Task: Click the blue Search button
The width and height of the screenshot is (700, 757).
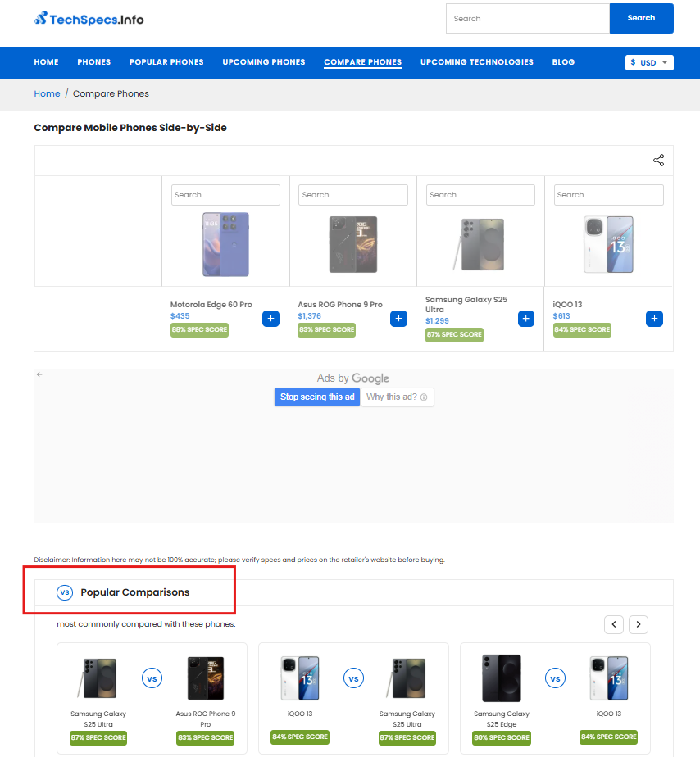Action: [x=641, y=18]
